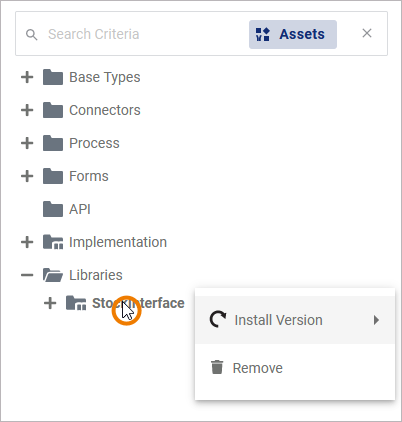Click the search magnifier icon

32,34
